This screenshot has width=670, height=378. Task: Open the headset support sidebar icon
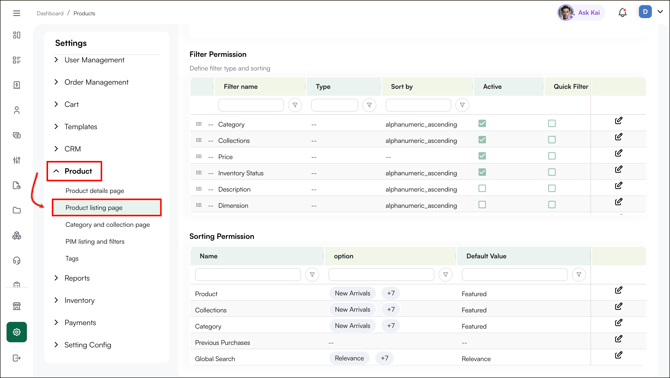[17, 261]
